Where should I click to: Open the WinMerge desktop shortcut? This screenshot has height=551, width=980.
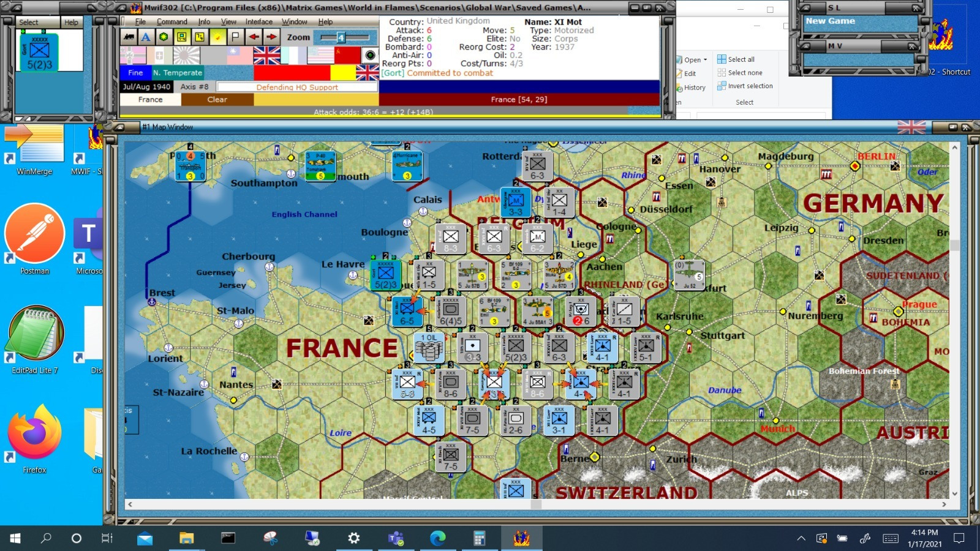[x=35, y=151]
